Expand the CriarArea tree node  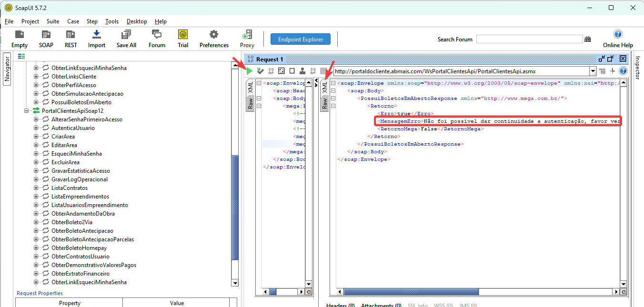coord(36,137)
